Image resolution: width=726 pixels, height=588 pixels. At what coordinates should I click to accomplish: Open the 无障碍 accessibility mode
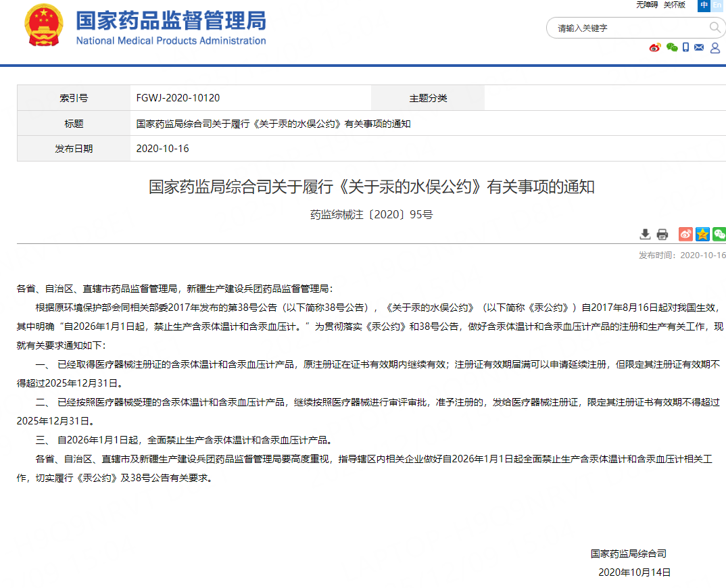[647, 5]
